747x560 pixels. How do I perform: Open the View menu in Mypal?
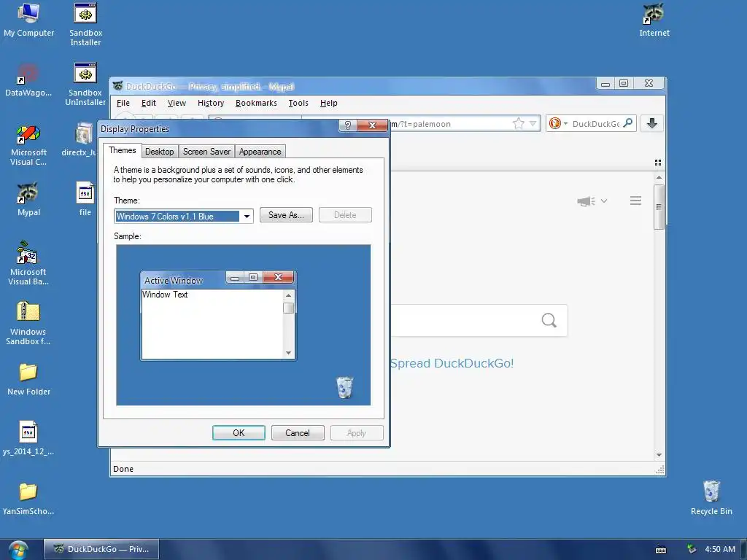[x=177, y=103]
